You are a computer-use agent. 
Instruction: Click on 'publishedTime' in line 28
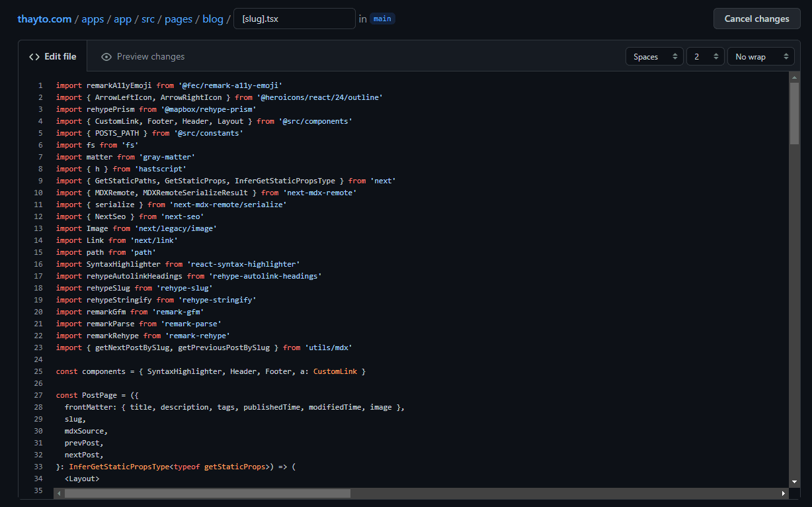point(272,407)
